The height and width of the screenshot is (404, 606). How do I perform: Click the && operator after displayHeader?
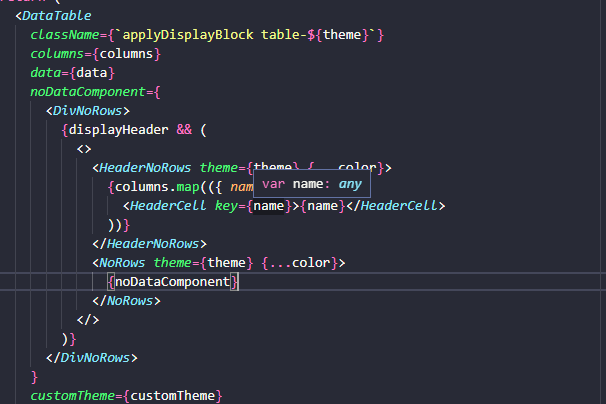coord(184,130)
